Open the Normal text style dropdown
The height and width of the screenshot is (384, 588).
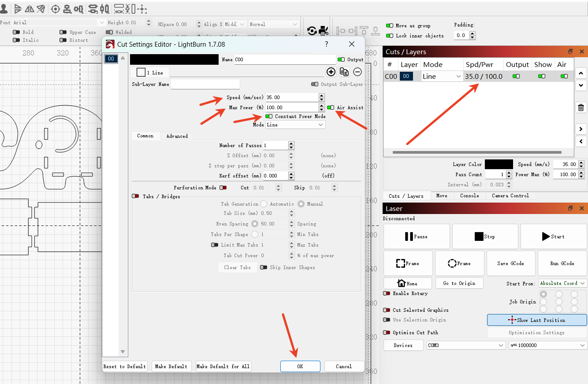click(x=274, y=24)
